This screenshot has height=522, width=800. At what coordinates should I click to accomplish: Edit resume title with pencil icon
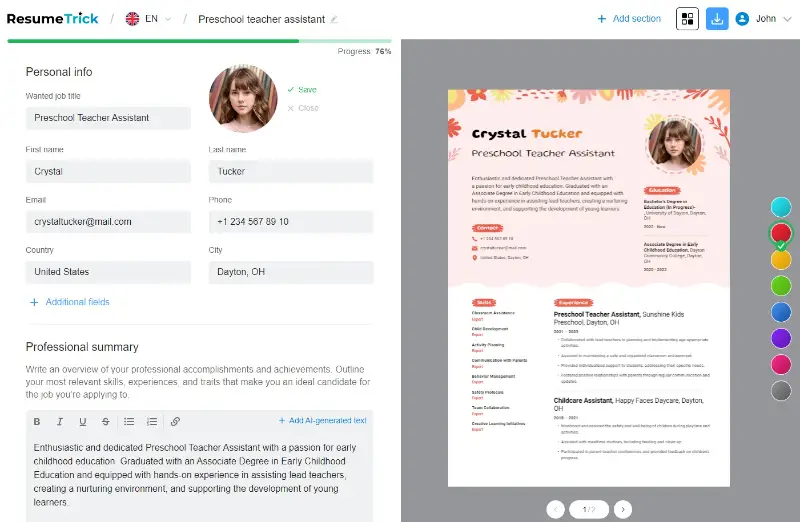[334, 19]
